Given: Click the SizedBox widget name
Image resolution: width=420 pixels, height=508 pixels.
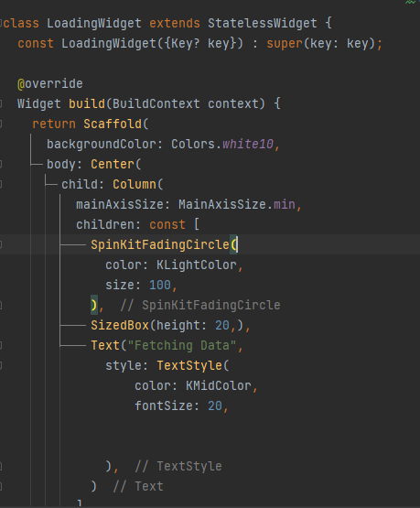Looking at the screenshot, I should click(120, 325).
